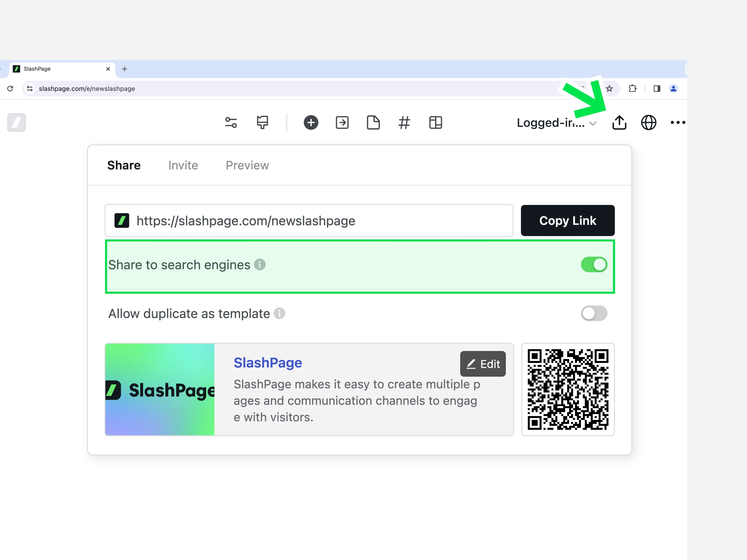This screenshot has width=747, height=560.
Task: Click the browser address bar URL
Action: tap(87, 88)
